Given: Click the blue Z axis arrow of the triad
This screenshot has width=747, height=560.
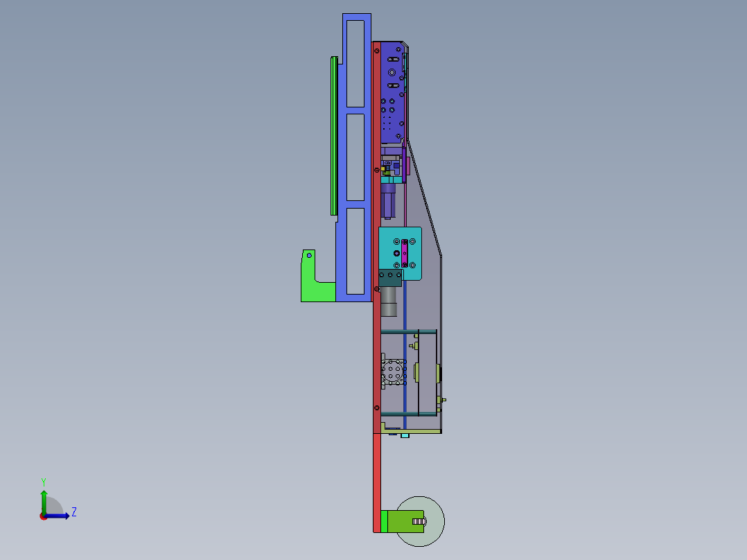Looking at the screenshot, I should click(57, 516).
